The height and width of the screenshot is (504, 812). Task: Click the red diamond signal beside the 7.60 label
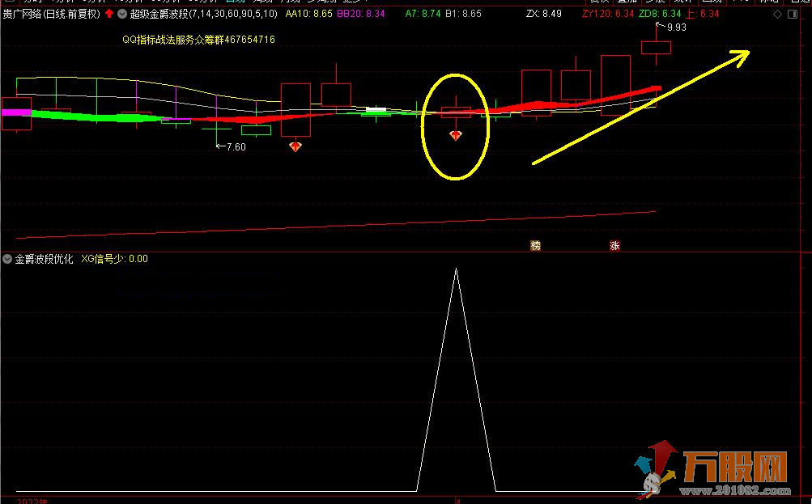tap(295, 146)
